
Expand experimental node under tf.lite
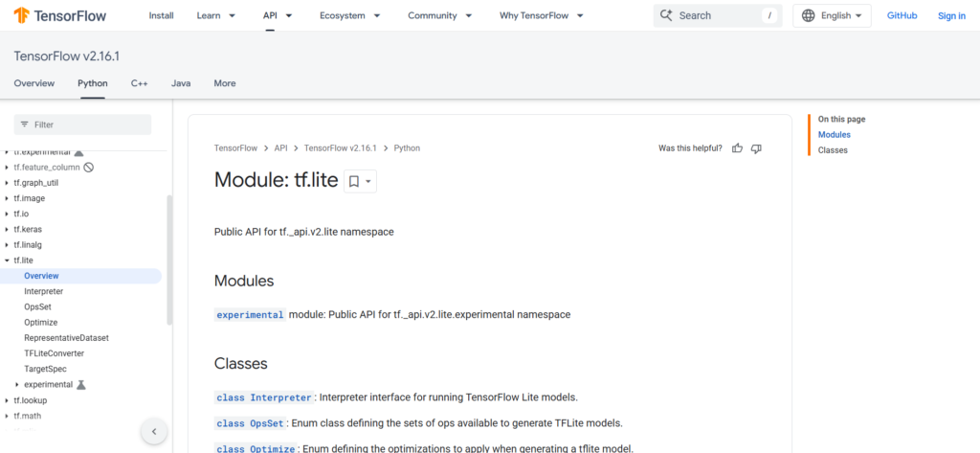click(x=17, y=384)
